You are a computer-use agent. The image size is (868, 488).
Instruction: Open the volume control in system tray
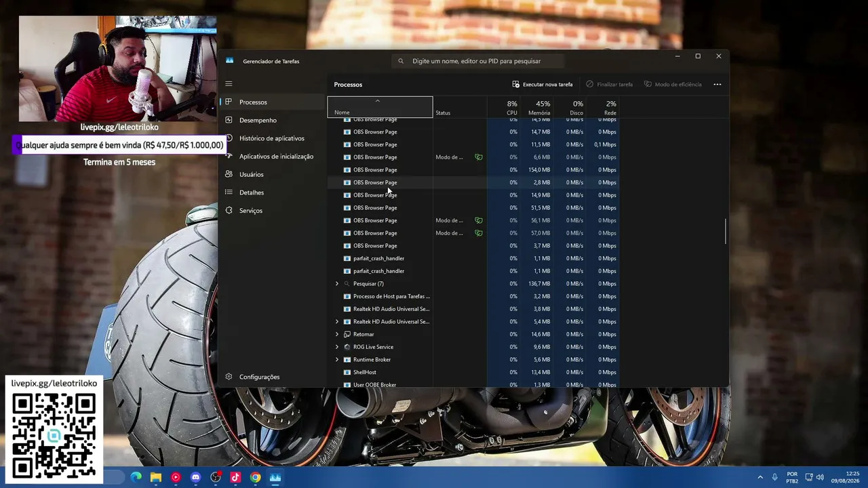click(x=820, y=477)
